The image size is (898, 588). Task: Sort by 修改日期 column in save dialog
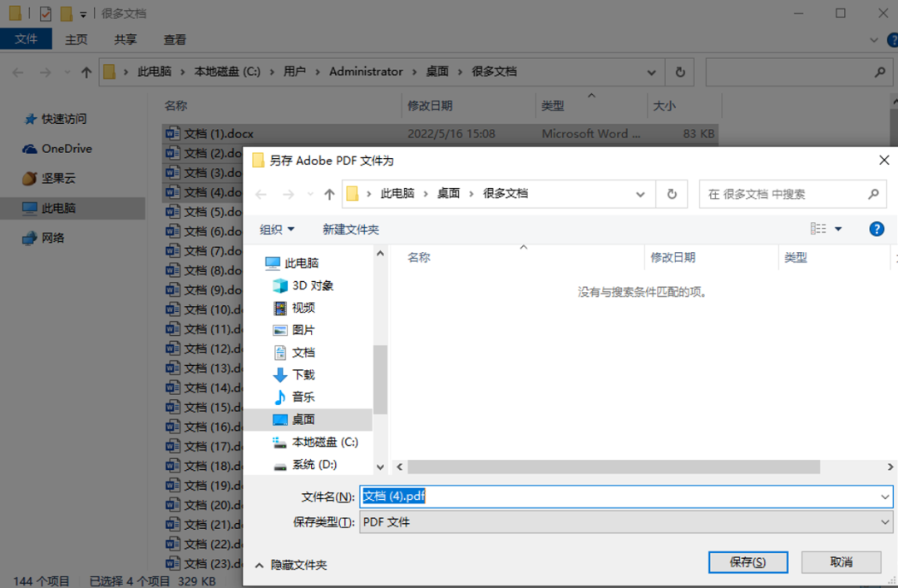[x=673, y=258]
